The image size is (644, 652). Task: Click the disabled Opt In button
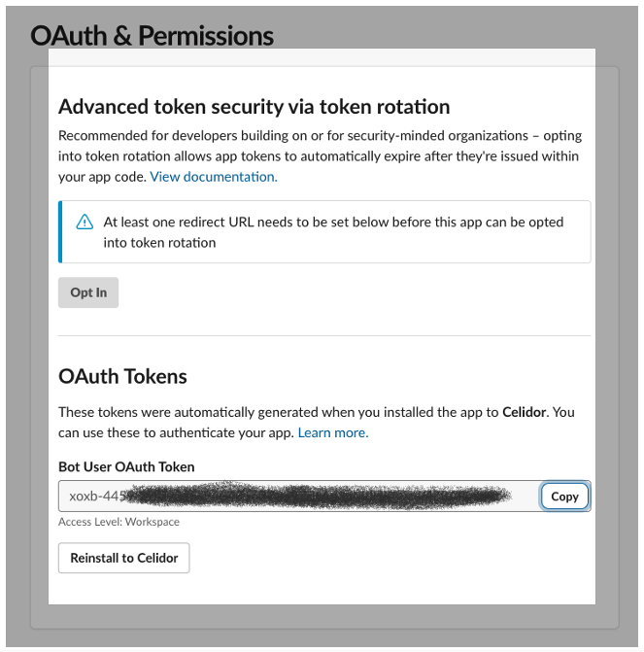pyautogui.click(x=88, y=292)
